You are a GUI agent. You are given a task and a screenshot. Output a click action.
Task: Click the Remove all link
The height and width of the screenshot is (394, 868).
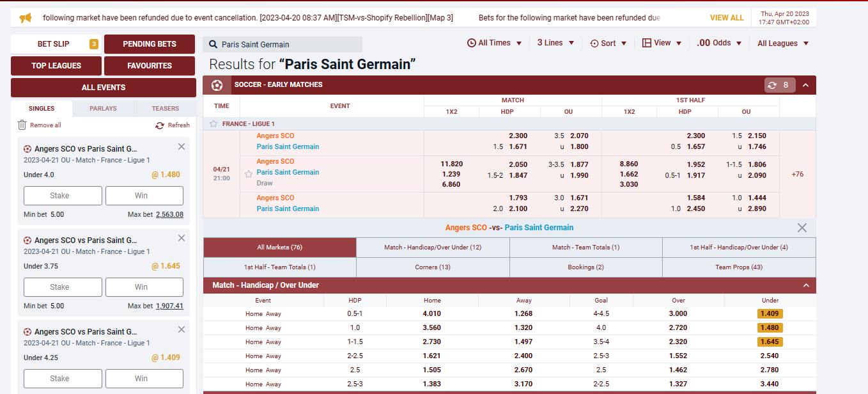pos(45,125)
